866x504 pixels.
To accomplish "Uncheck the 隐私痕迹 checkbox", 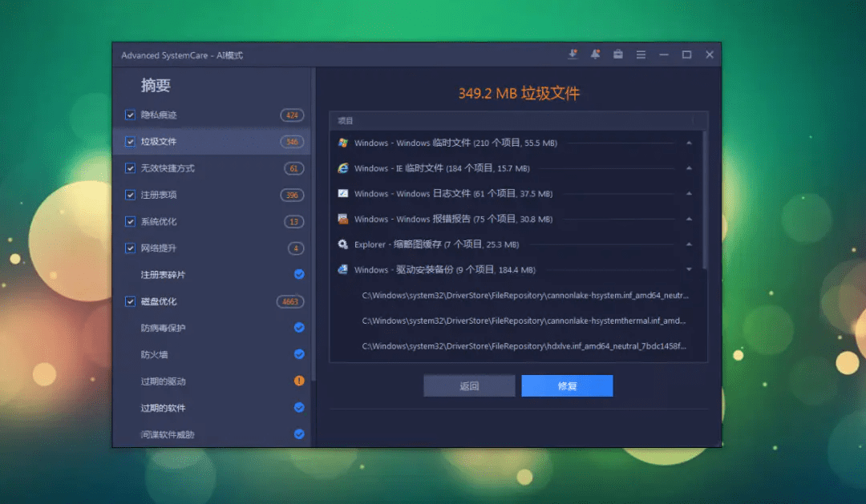I will pos(130,115).
